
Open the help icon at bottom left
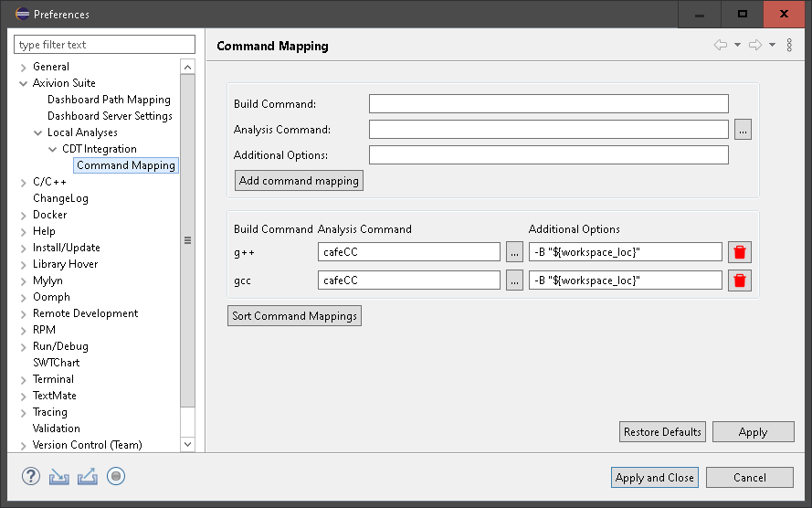31,476
